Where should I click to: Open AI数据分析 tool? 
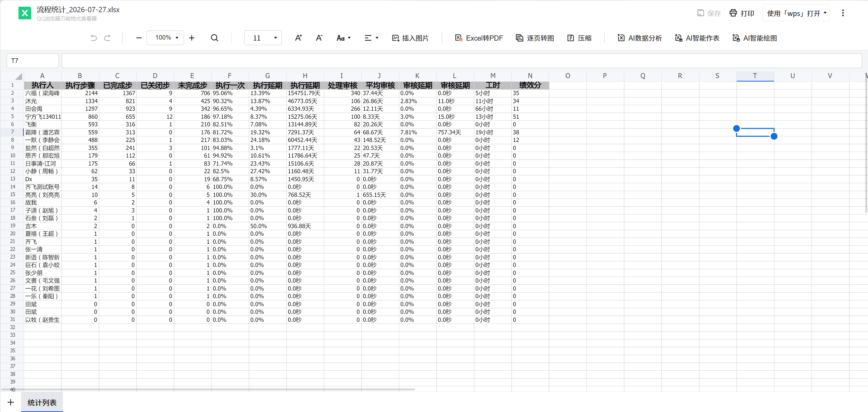pyautogui.click(x=639, y=38)
